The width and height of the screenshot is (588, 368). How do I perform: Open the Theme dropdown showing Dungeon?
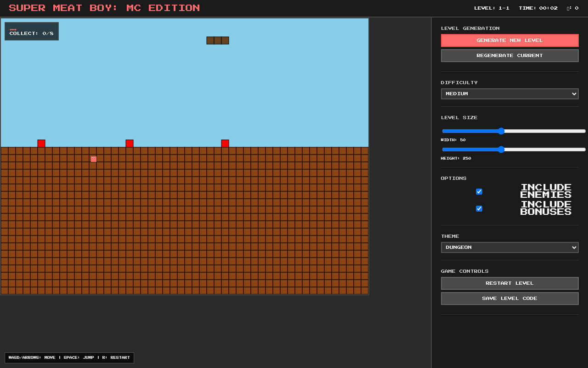pos(509,247)
